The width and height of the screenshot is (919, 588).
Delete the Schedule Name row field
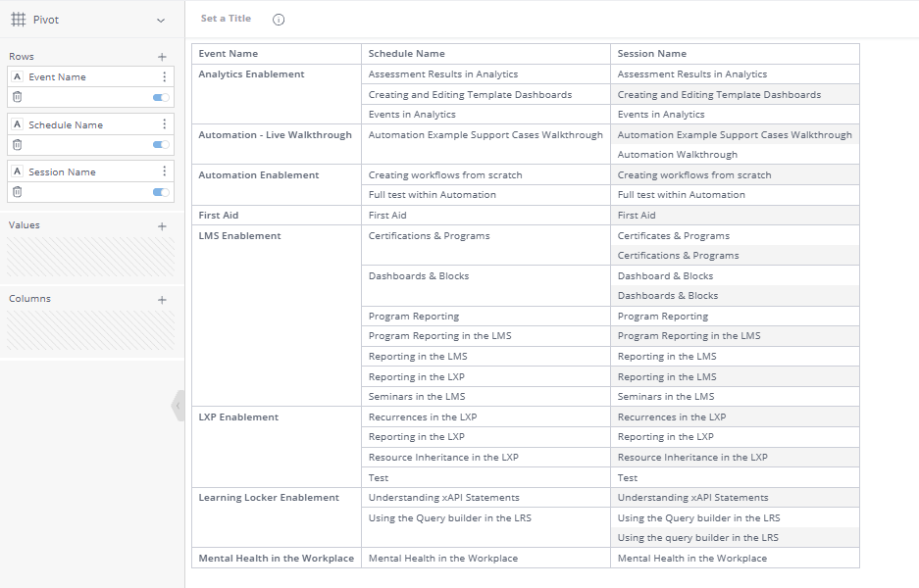pyautogui.click(x=18, y=144)
